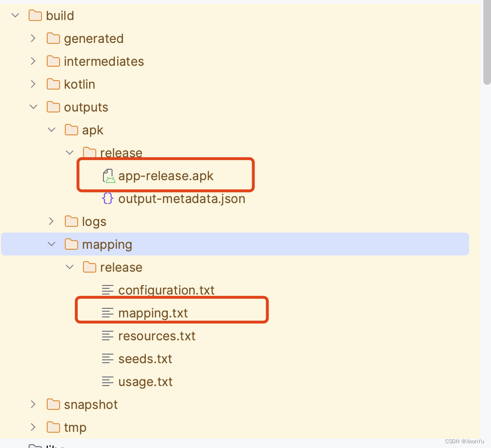Collapse the apk folder chevron
Image resolution: width=491 pixels, height=448 pixels.
tap(51, 130)
